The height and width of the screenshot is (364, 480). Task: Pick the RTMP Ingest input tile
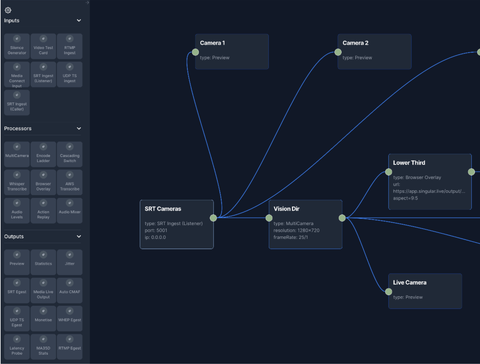pos(70,46)
